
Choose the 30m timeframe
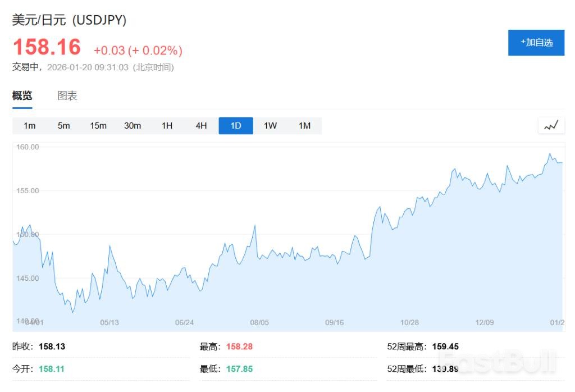point(133,126)
